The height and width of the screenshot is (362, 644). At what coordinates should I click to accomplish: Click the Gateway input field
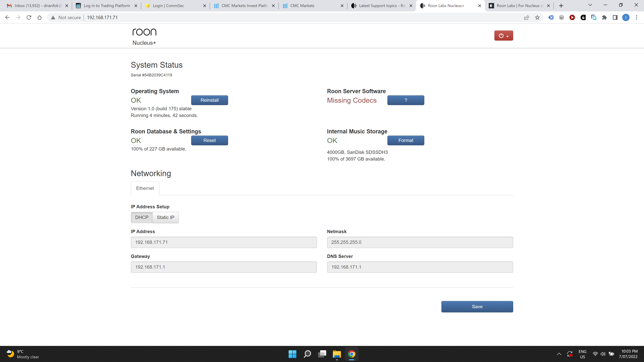coord(224,267)
